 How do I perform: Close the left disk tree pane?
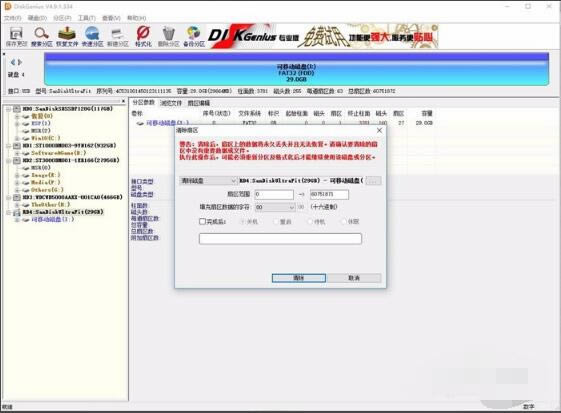(x=123, y=101)
